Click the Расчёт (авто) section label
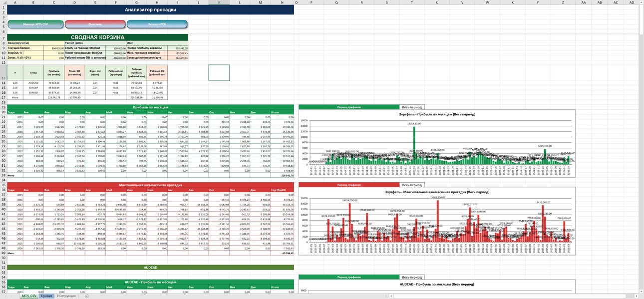644x299 pixels. [95, 43]
